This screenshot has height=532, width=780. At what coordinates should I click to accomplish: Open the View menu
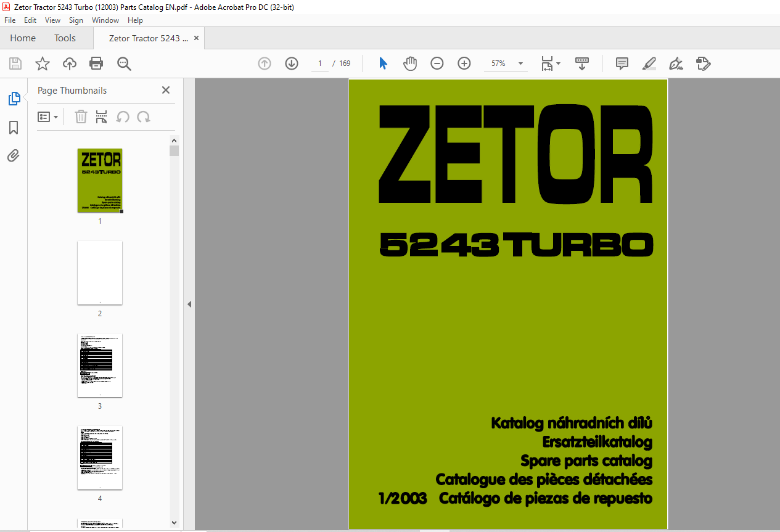point(53,20)
